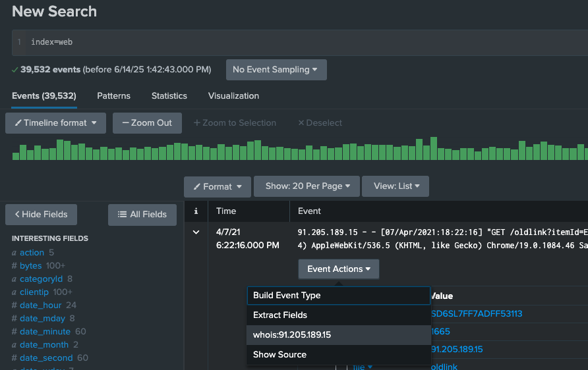Open the action field in sidebar
Viewport: 588px width, 370px height.
32,253
